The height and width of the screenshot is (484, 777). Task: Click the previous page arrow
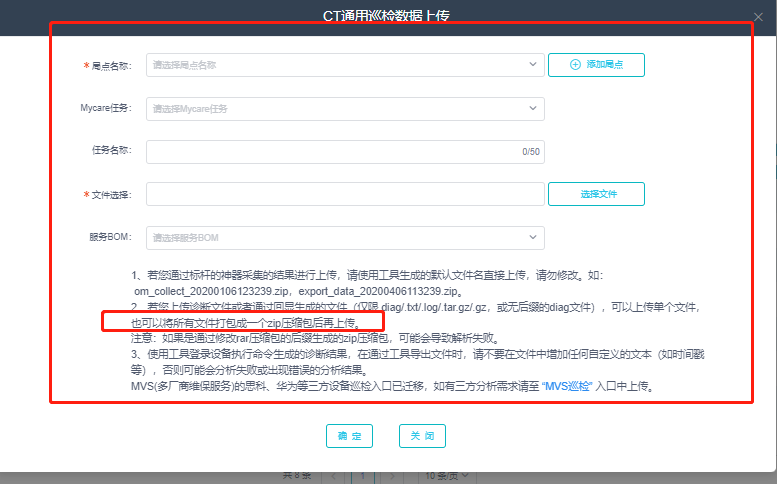click(333, 476)
